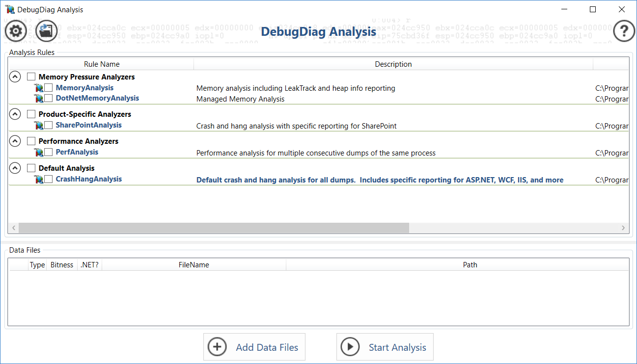Click the Description column header
Screen dimensions: 637x364
point(393,64)
